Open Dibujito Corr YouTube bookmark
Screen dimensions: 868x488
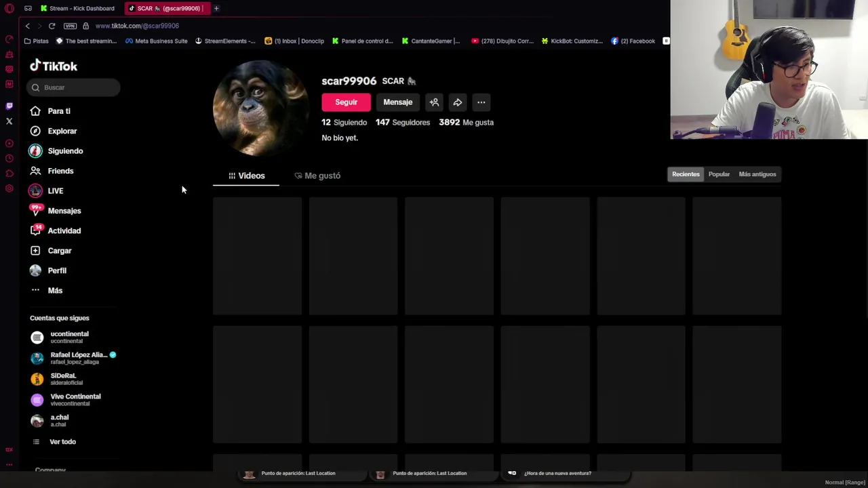click(x=501, y=41)
